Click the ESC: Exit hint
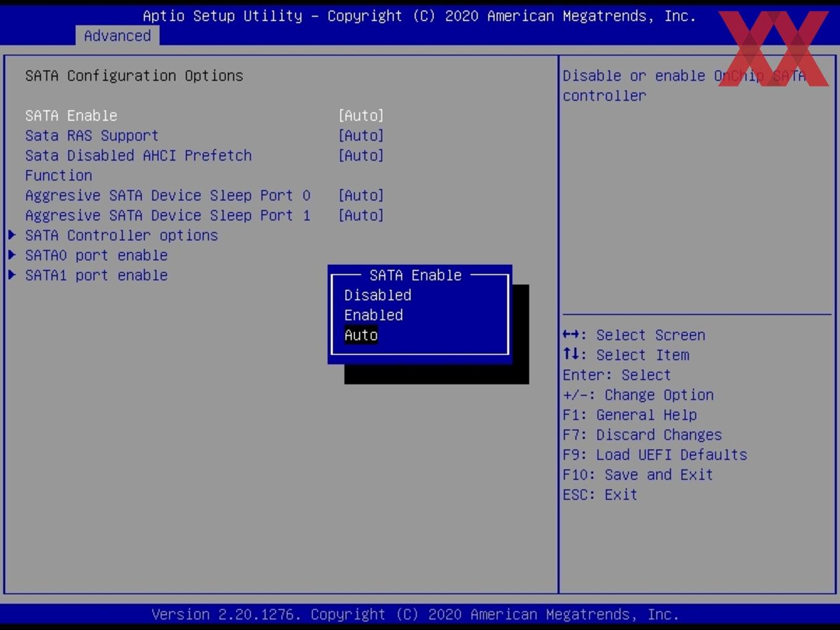The width and height of the screenshot is (840, 630). click(600, 494)
